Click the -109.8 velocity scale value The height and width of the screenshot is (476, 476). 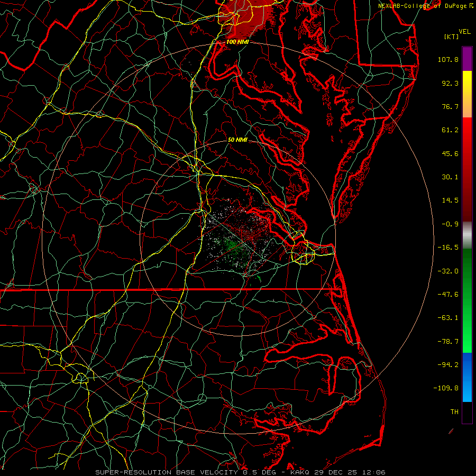click(x=446, y=388)
